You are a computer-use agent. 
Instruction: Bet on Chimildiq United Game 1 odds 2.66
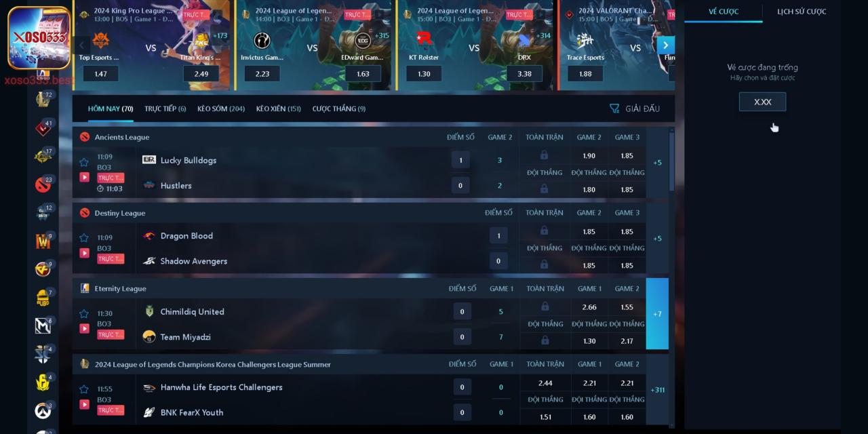tap(589, 307)
